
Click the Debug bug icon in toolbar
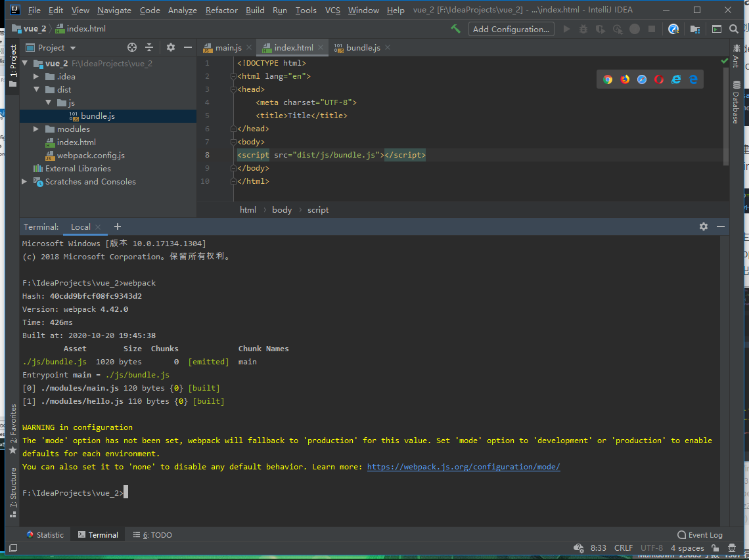[583, 29]
